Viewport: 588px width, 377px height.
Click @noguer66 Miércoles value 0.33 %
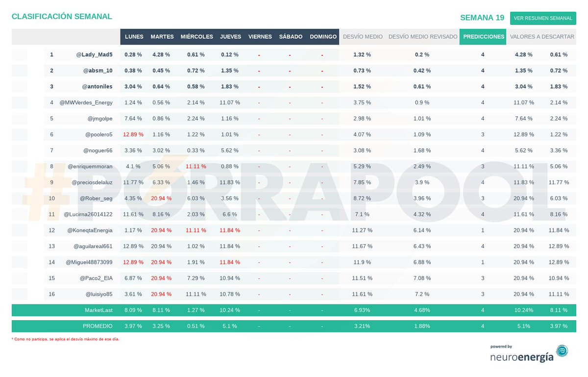pyautogui.click(x=196, y=151)
